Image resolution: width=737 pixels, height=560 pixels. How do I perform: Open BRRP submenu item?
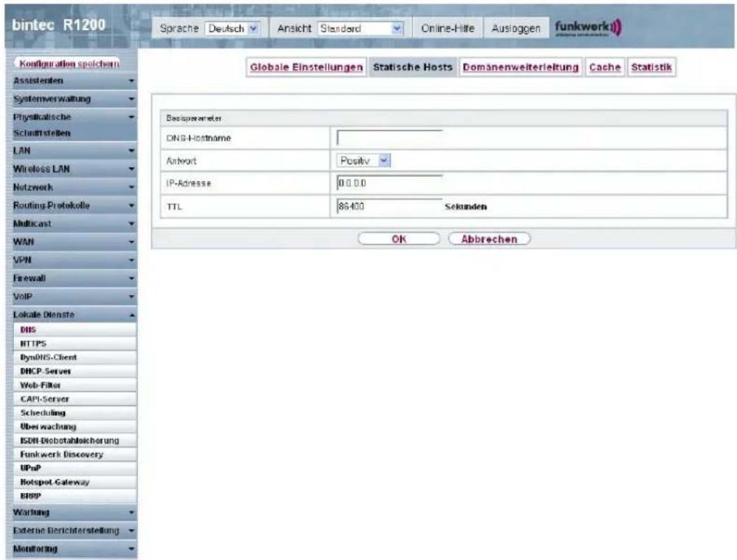tap(76, 496)
